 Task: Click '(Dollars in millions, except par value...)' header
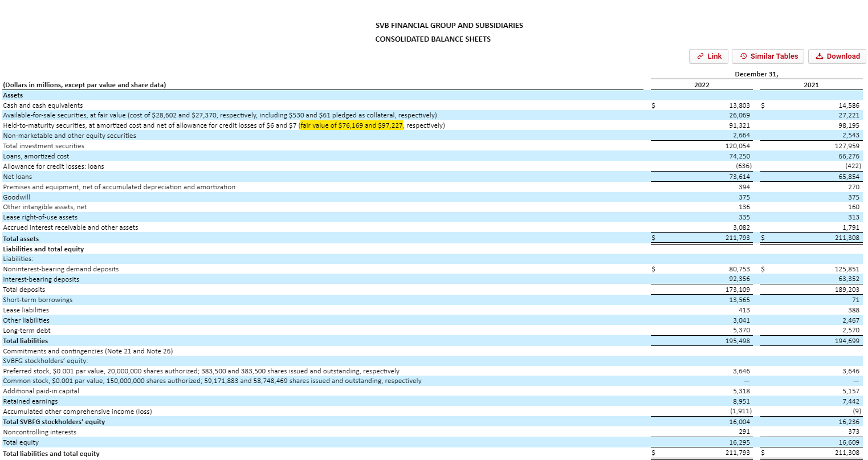click(x=84, y=85)
